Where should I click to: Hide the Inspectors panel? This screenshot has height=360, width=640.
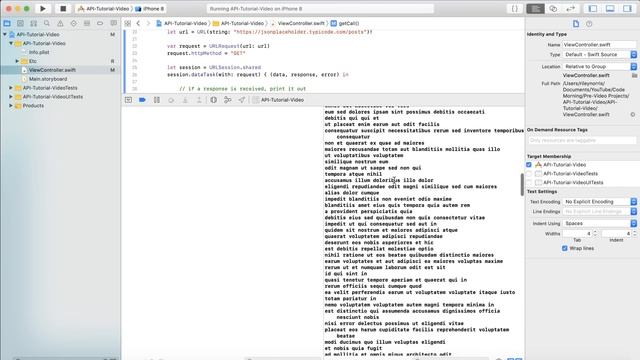point(628,9)
